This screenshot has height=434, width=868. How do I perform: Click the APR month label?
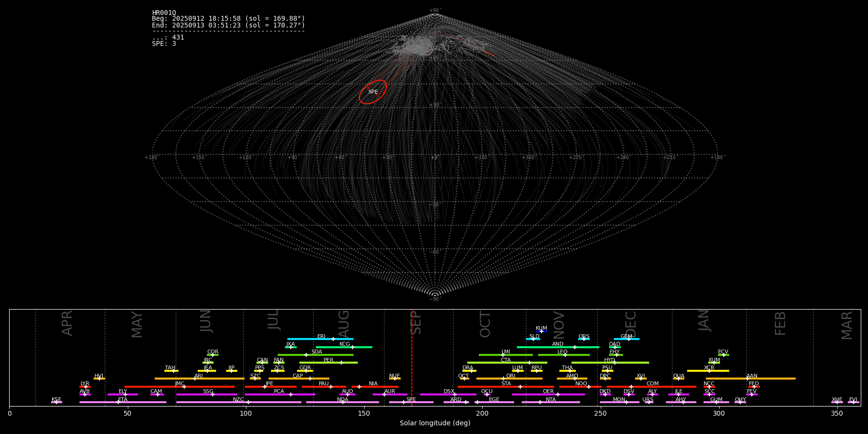67,323
